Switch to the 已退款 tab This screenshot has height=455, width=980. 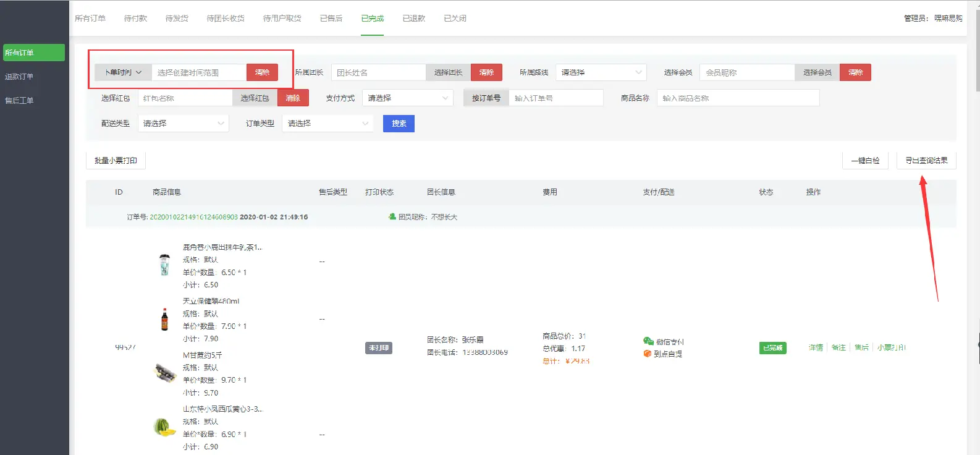[x=414, y=19]
